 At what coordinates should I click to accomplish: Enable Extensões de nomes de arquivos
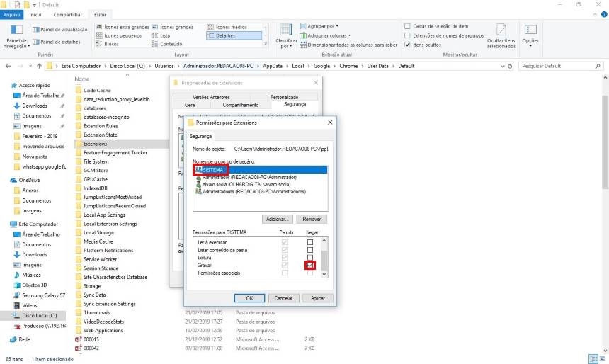(407, 35)
